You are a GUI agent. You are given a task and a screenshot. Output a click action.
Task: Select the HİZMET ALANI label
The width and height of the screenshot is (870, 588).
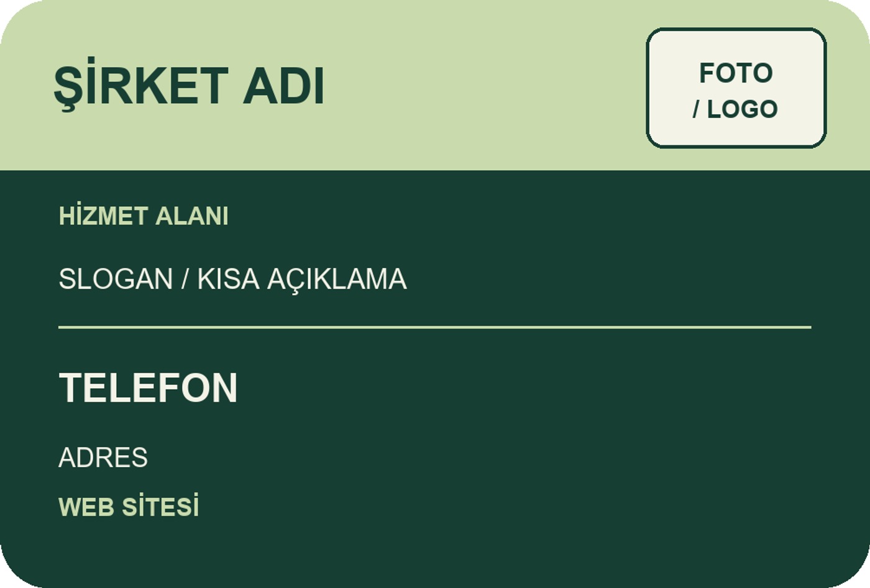coord(144,216)
